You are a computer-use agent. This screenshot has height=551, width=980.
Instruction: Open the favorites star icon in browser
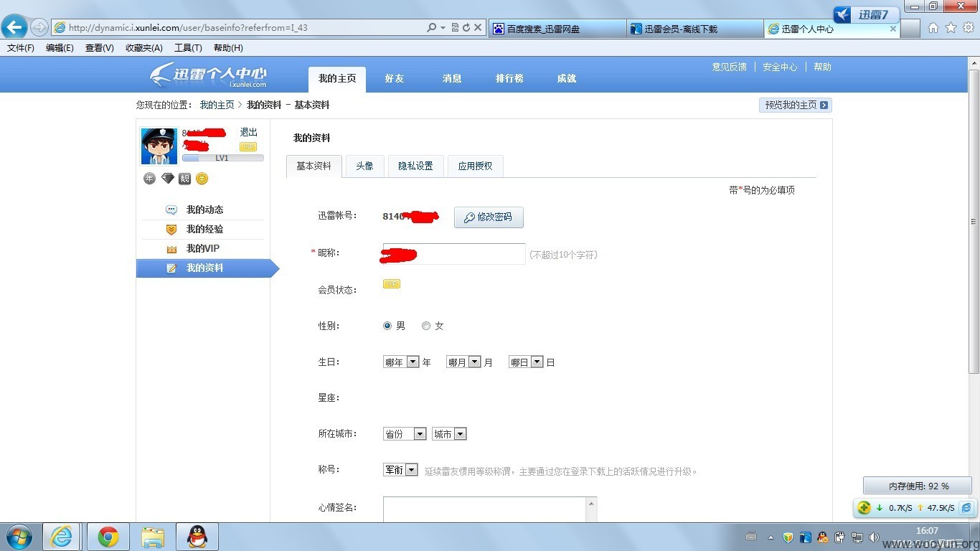tap(951, 28)
